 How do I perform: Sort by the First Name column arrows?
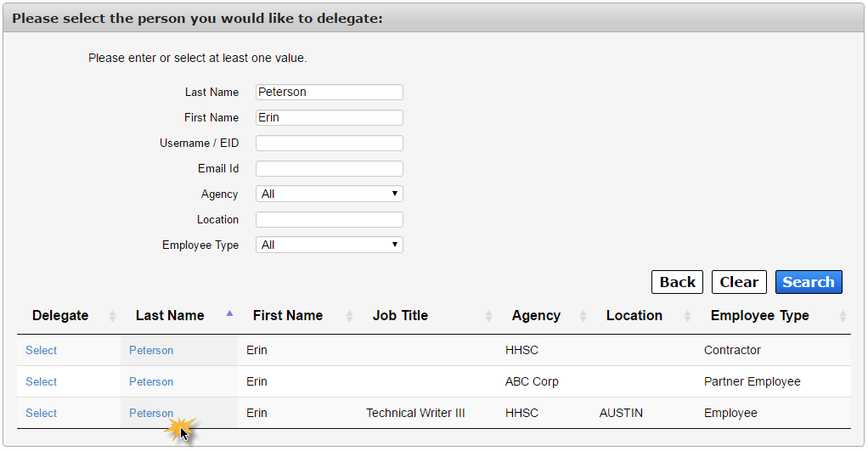349,316
